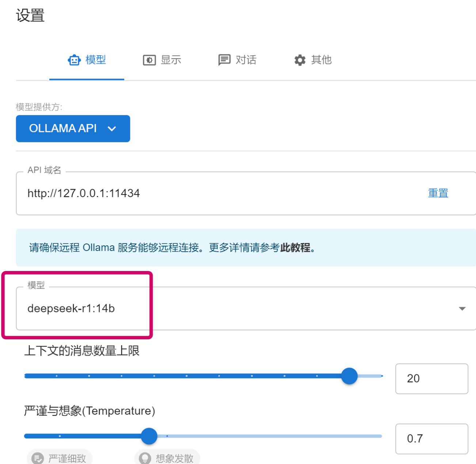Click the display icon next to 显示

click(x=149, y=60)
